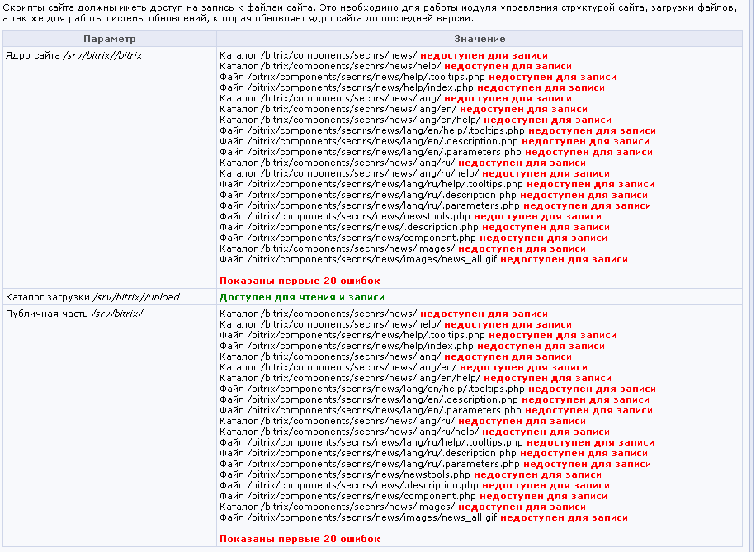
Task: Click lang/en/.description.php line in Публичная часть
Action: 434,399
